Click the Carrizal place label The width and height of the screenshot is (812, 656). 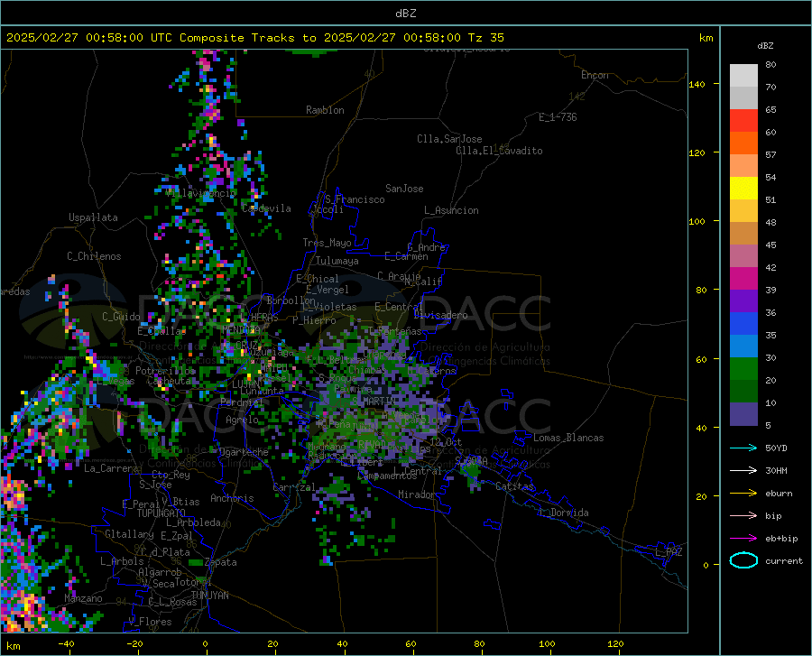294,487
